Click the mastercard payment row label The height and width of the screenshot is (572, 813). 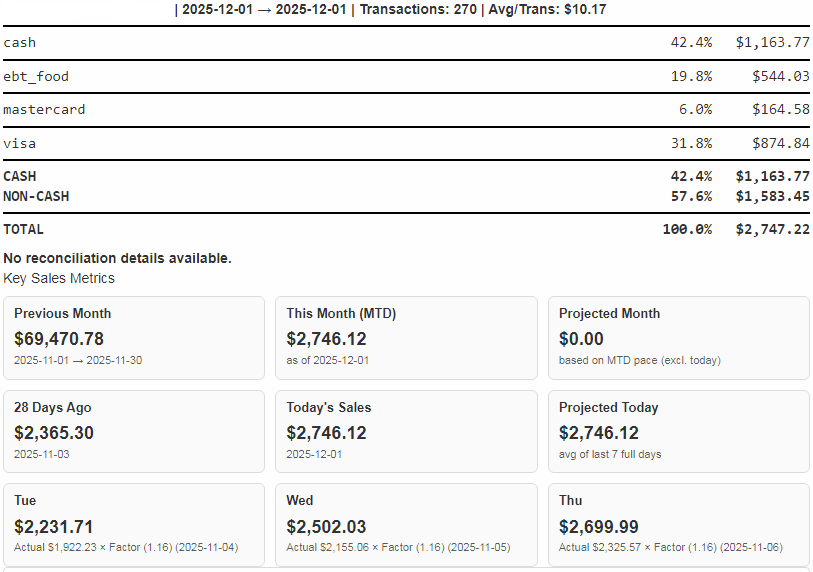coord(44,110)
